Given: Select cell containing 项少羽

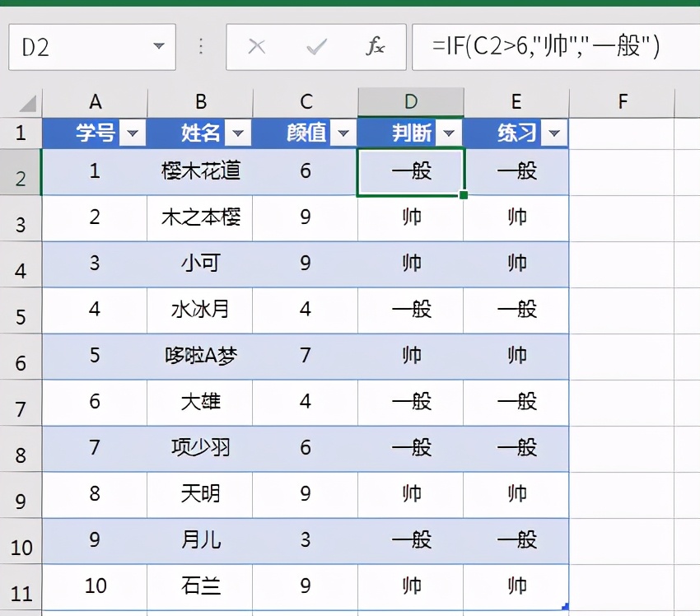Looking at the screenshot, I should tap(200, 449).
